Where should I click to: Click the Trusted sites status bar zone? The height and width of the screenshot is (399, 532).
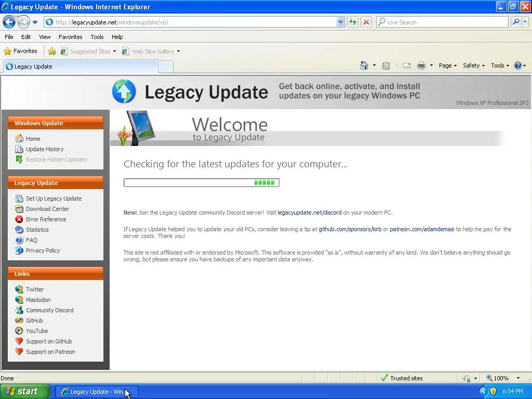402,378
